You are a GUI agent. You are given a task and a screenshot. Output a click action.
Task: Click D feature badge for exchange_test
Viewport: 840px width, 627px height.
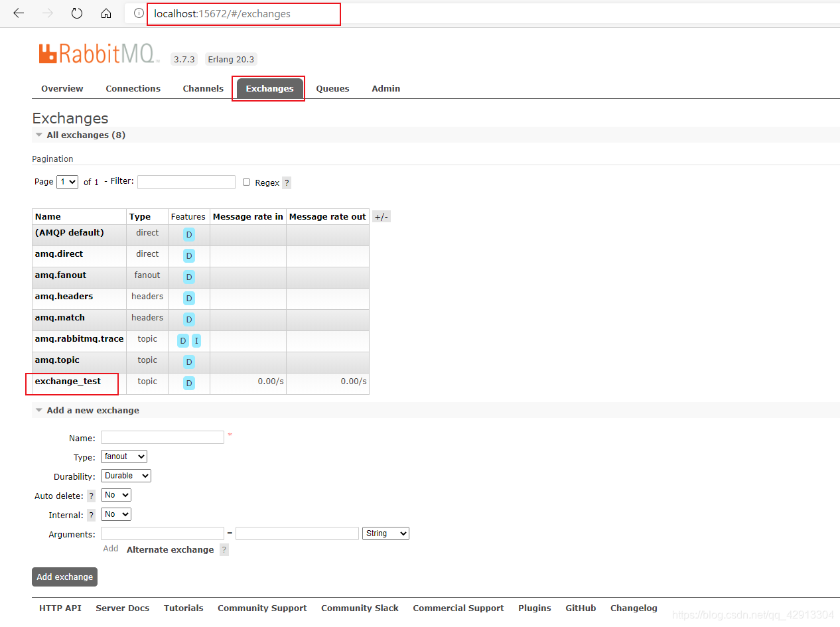click(x=189, y=383)
